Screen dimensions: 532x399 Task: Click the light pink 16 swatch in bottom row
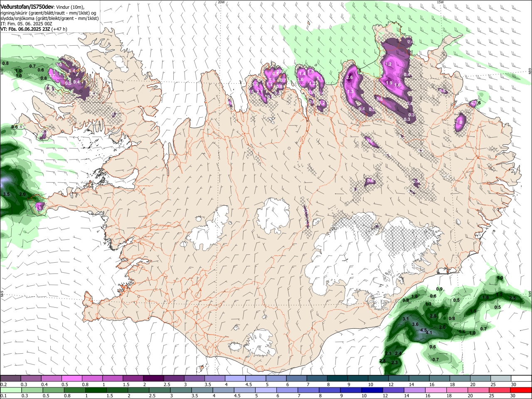point(436,390)
